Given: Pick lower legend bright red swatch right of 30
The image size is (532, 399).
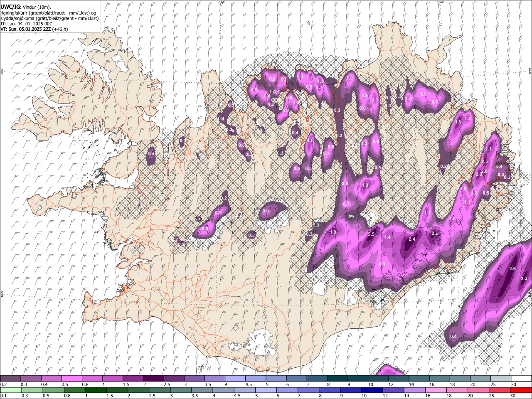Looking at the screenshot, I should (x=521, y=390).
